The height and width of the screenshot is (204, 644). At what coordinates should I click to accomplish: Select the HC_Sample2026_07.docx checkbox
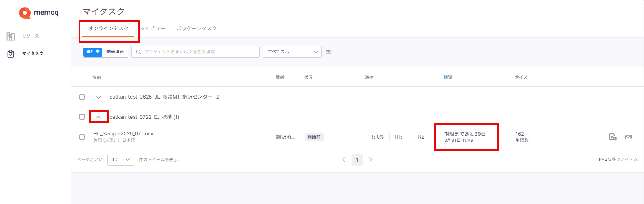(x=82, y=137)
